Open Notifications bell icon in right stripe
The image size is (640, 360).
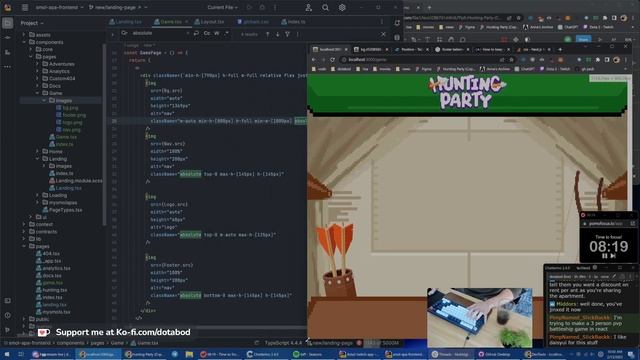click(397, 23)
